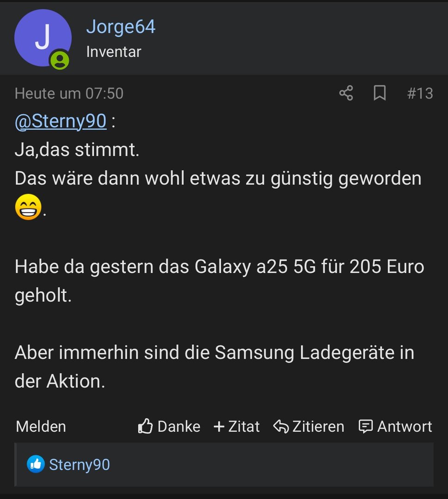Image resolution: width=448 pixels, height=499 pixels.
Task: Click the Jorge64 purple J avatar
Action: coord(43,38)
